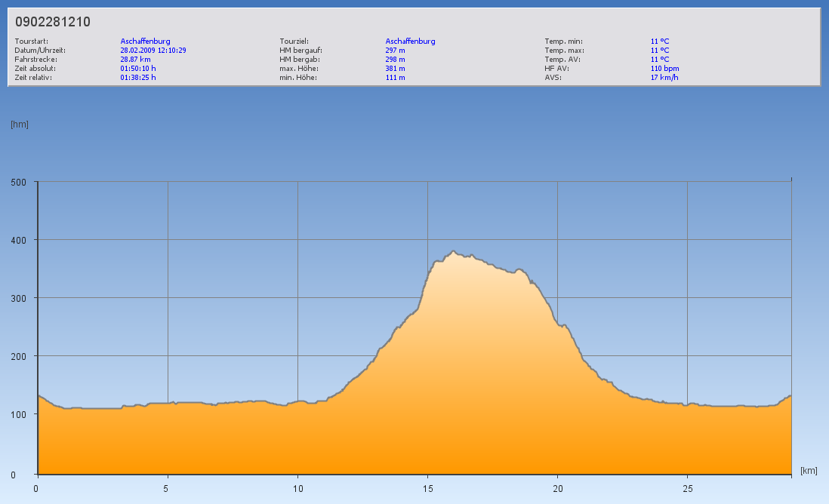Select the max. Höhe value 381 m
The width and height of the screenshot is (829, 504).
[x=395, y=68]
